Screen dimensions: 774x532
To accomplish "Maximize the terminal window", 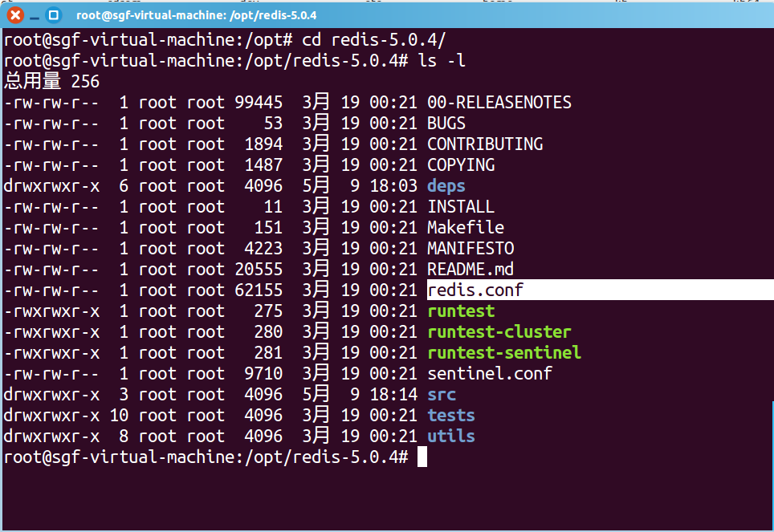I will pyautogui.click(x=53, y=15).
